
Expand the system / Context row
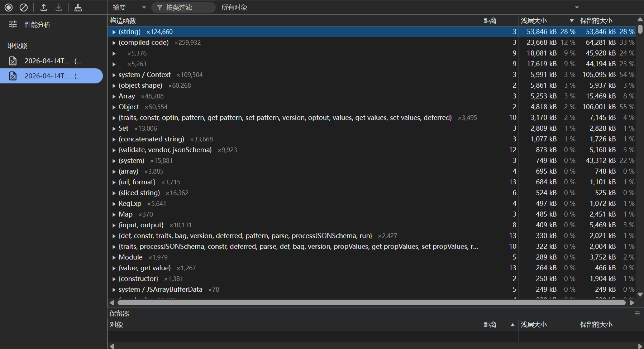coord(114,75)
